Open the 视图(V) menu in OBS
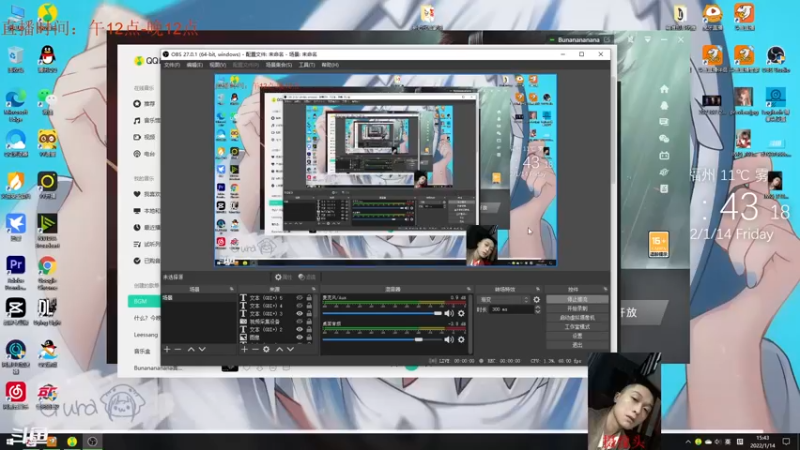This screenshot has height=450, width=800. point(217,65)
